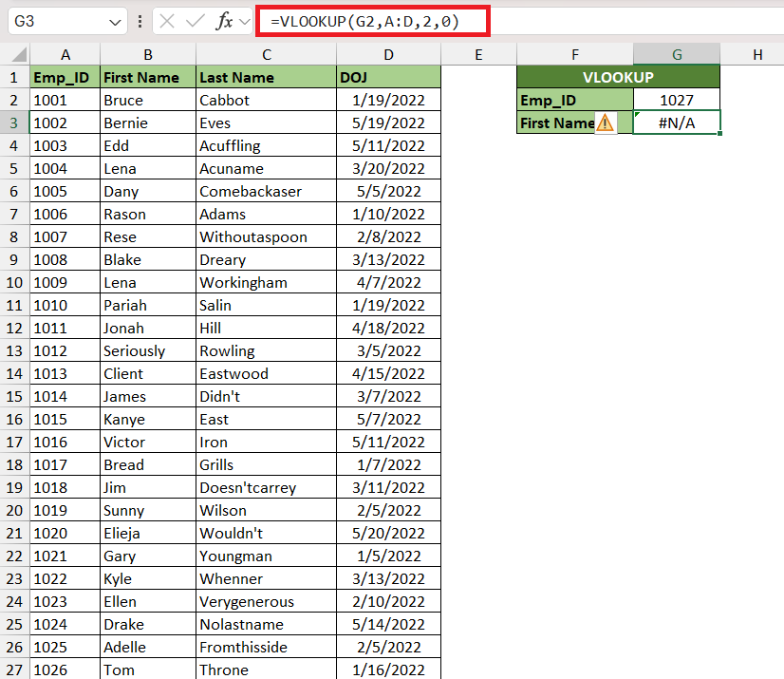This screenshot has width=784, height=679.
Task: Select the cell containing Doesn'tcarrey
Action: tap(267, 488)
